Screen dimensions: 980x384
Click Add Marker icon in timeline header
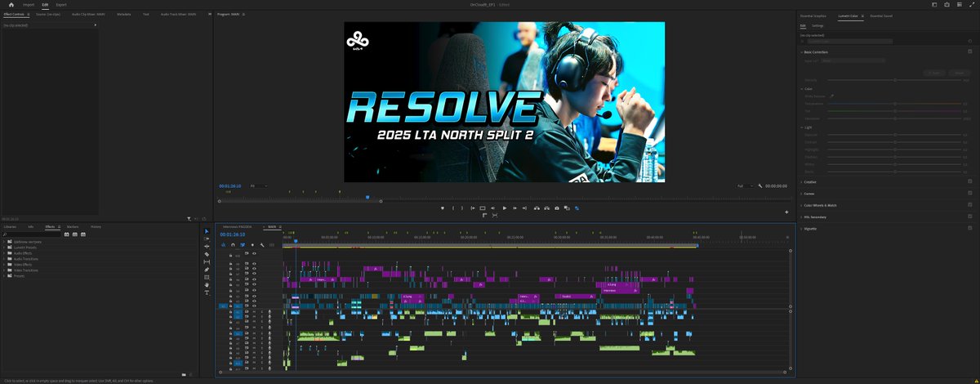tap(252, 245)
